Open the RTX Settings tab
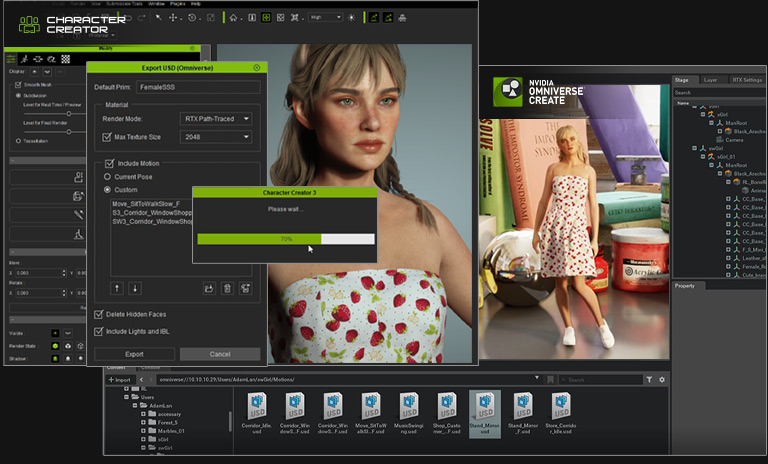 pyautogui.click(x=746, y=79)
